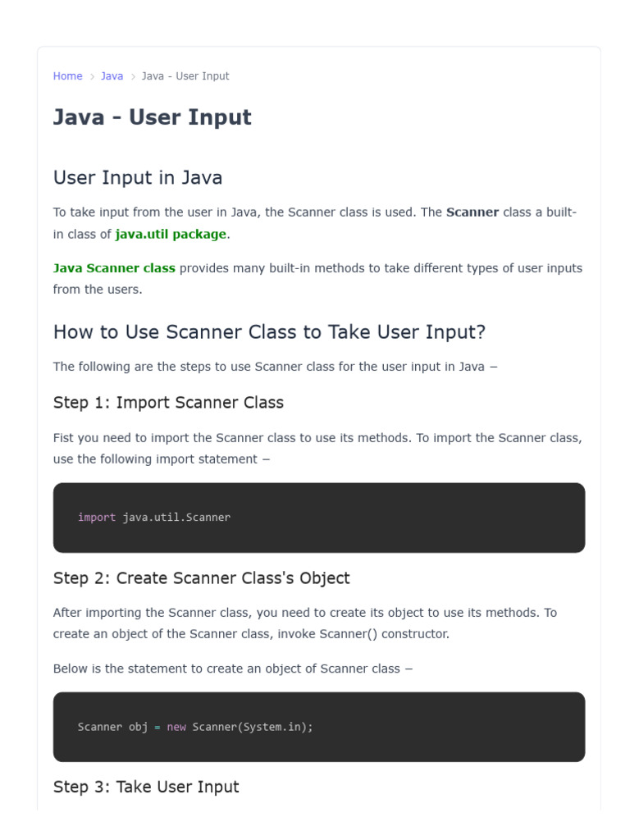This screenshot has width=630, height=840.
Task: Click the 'Step 3: Take User Input' heading
Action: point(146,787)
